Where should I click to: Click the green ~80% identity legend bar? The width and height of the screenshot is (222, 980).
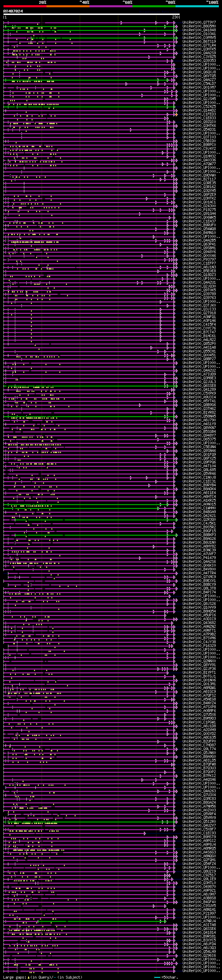pyautogui.click(x=154, y=6)
